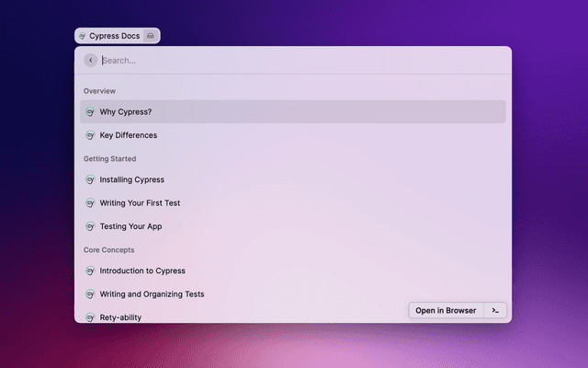
Task: Open the Why Cypress? entry
Action: pos(126,112)
